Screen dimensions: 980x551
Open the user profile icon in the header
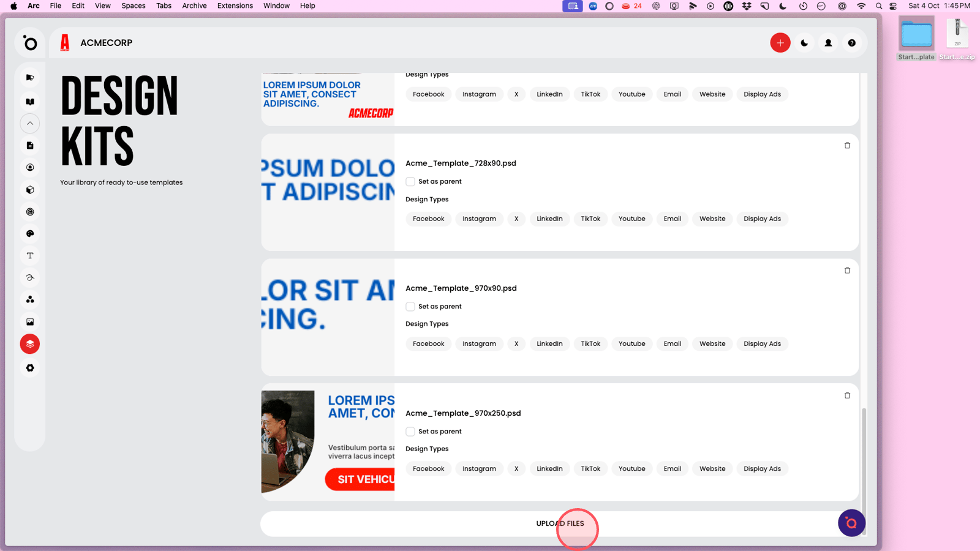click(x=828, y=43)
